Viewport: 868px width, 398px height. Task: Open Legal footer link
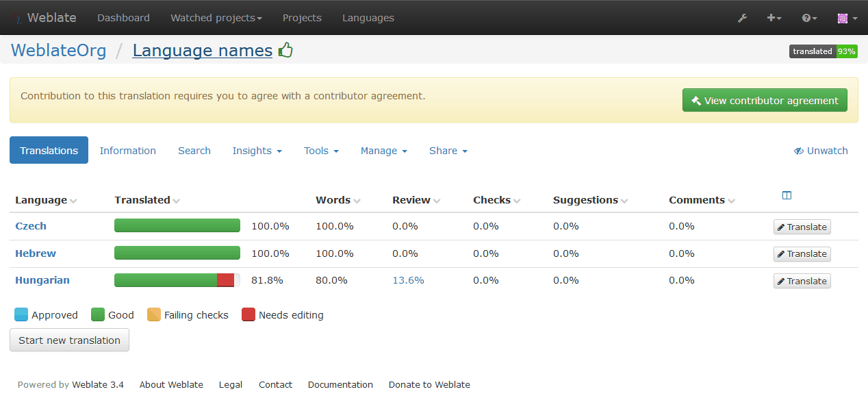tap(231, 384)
